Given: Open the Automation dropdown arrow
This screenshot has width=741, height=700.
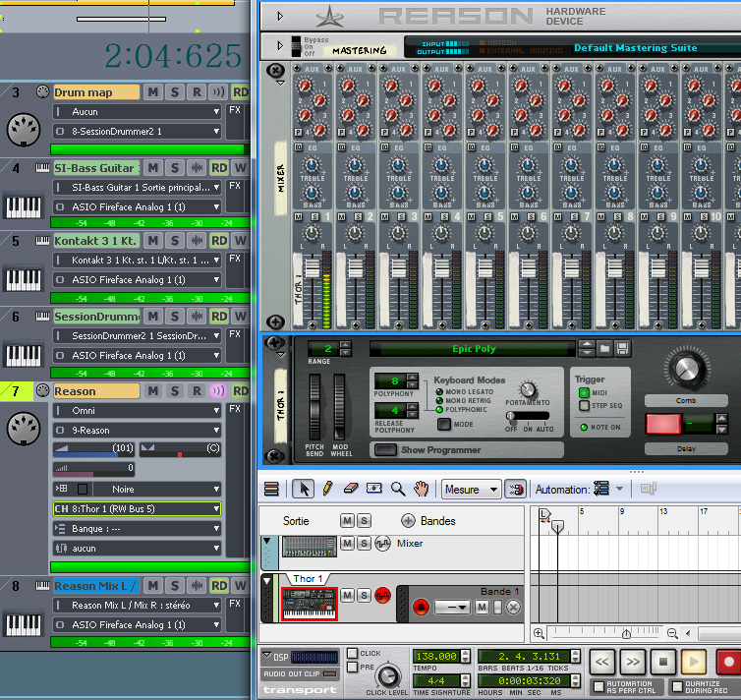Looking at the screenshot, I should tap(619, 489).
